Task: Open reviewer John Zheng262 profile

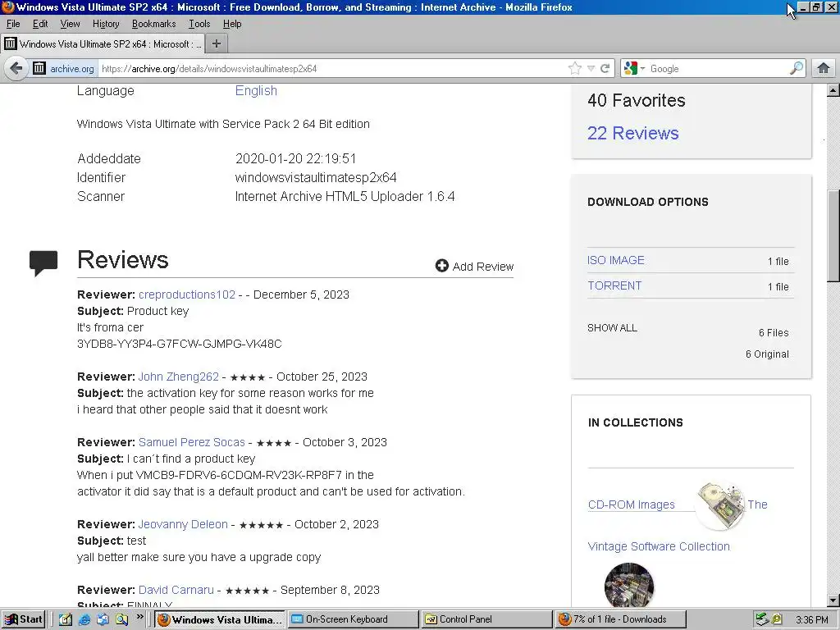Action: pyautogui.click(x=178, y=377)
